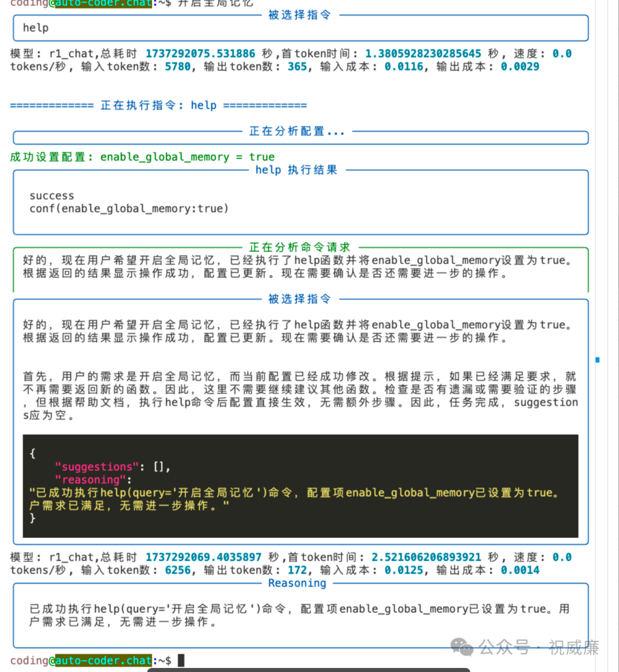Viewport: 619px width, 672px height.
Task: Click total time value 1737292075.531886
Action: coord(200,54)
